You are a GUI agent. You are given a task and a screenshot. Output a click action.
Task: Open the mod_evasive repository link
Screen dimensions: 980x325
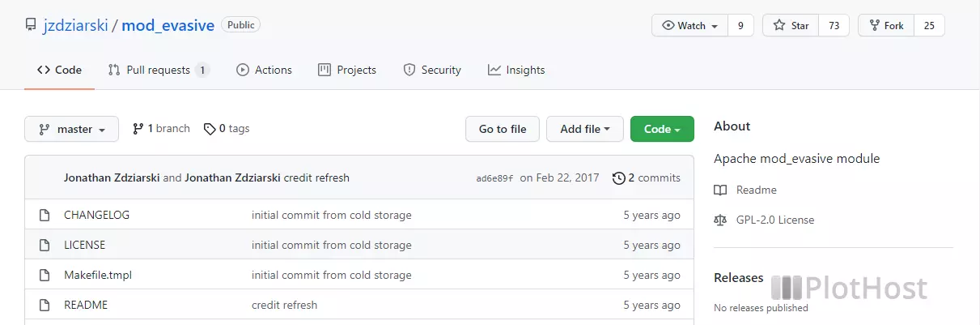tap(168, 25)
